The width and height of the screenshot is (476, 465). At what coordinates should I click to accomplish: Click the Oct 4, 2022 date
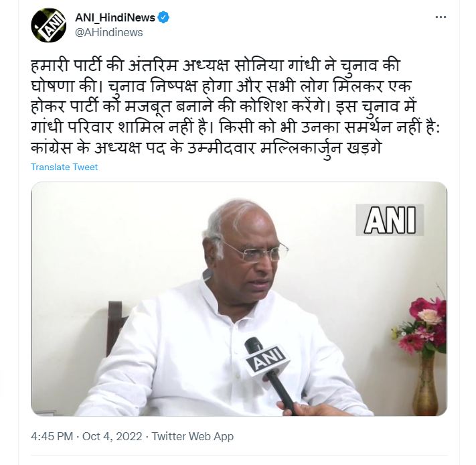pos(112,436)
